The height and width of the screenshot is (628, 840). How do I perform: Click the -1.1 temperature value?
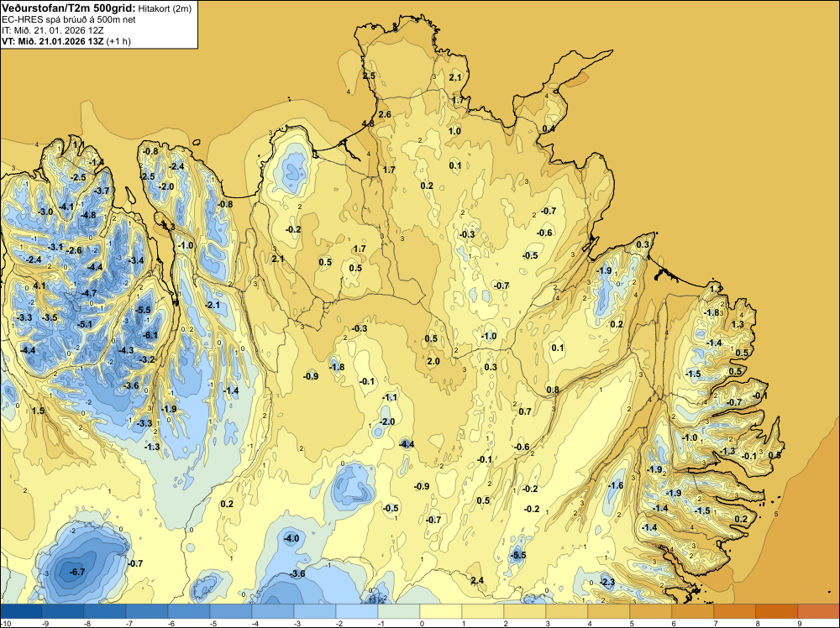[390, 398]
